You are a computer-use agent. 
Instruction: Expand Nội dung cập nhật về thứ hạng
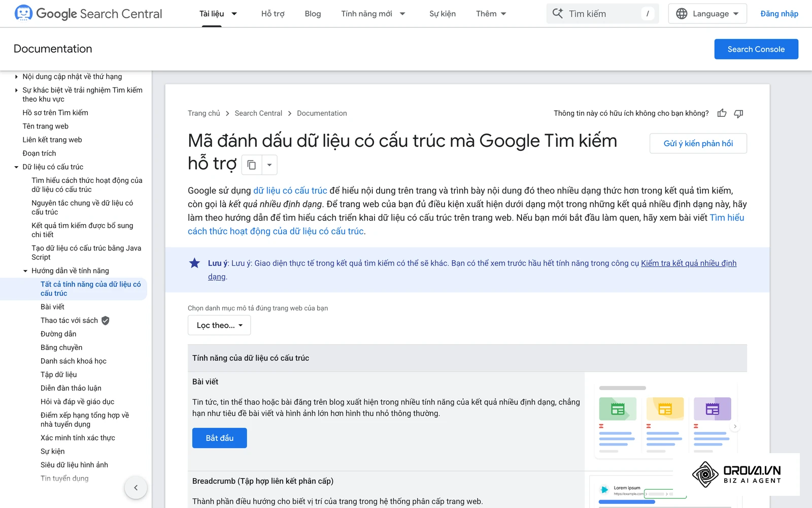click(x=16, y=77)
